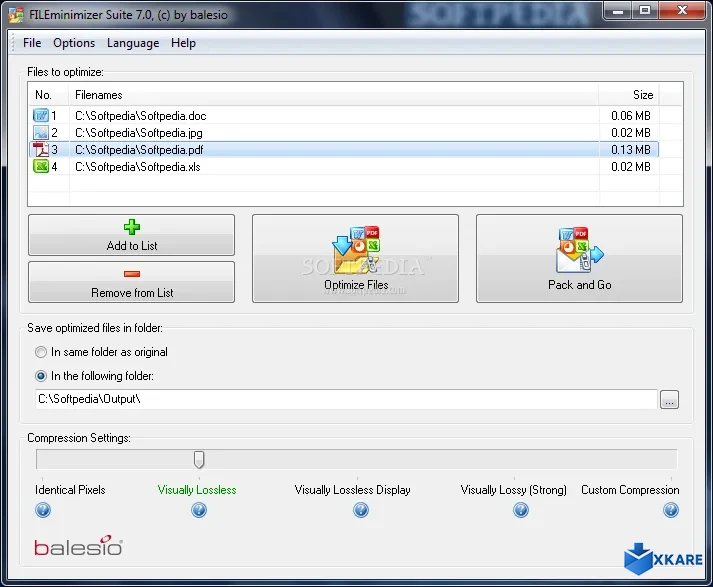The image size is (713, 587).
Task: Click the Visually Lossy (Strong) label
Action: click(514, 490)
